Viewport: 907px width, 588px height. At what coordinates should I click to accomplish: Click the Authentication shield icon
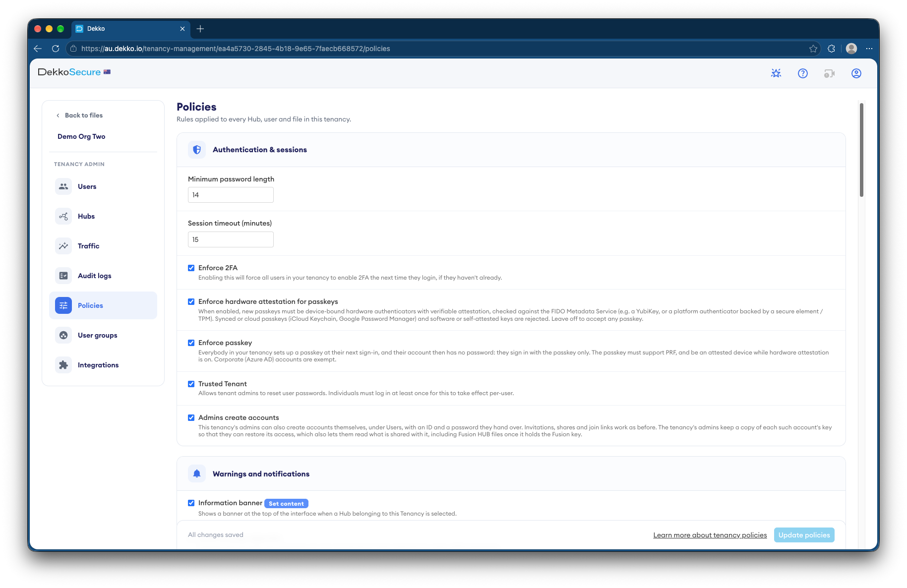pyautogui.click(x=197, y=150)
